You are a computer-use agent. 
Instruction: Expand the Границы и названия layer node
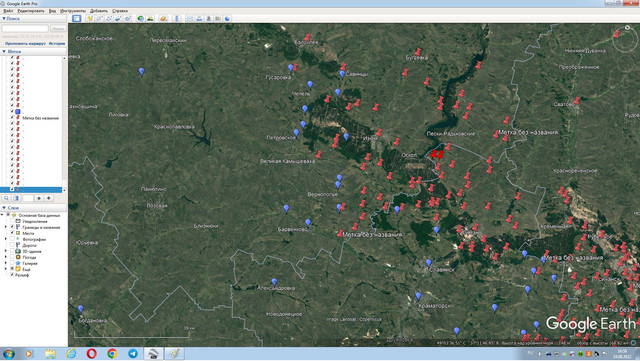[x=6, y=227]
